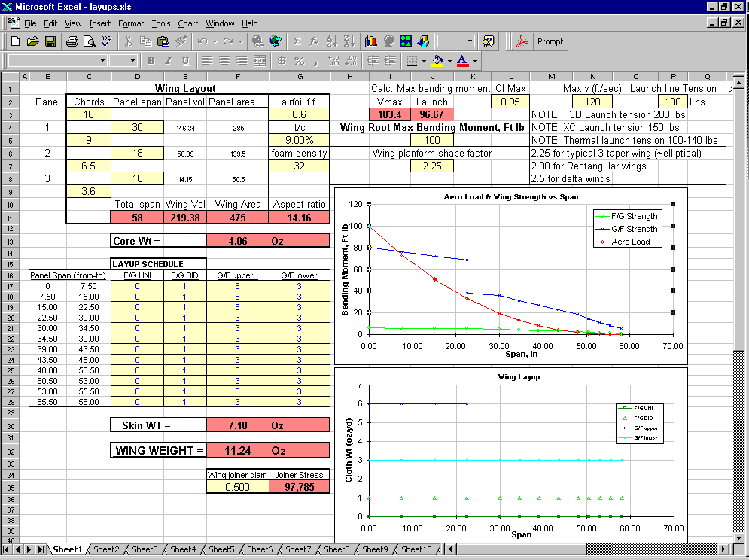Click the AutoSum sigma icon
The image size is (749, 560).
click(297, 42)
